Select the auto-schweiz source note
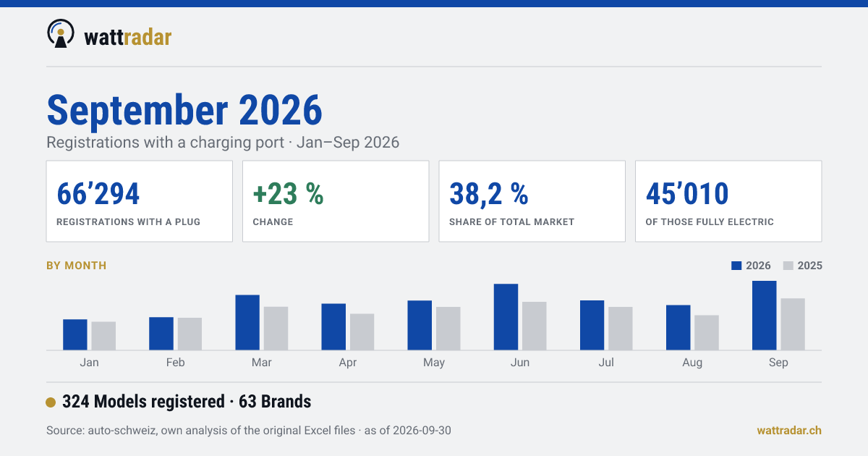This screenshot has width=868, height=456. click(249, 431)
